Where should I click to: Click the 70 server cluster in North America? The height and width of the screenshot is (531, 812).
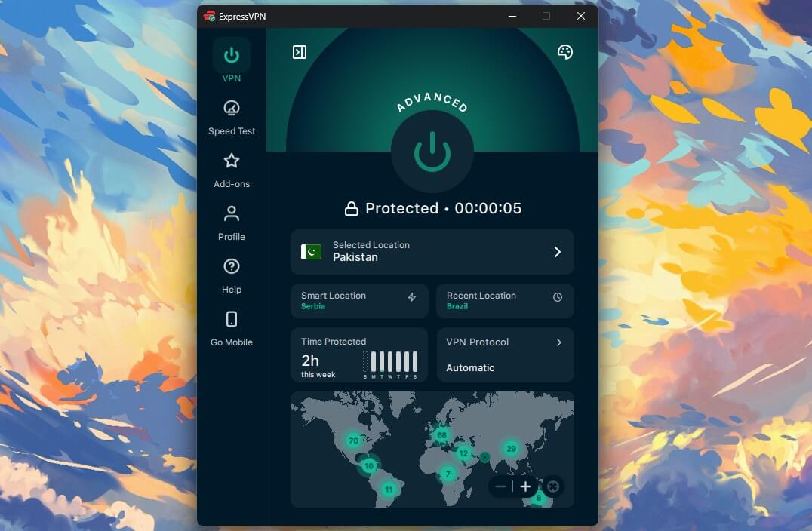353,440
